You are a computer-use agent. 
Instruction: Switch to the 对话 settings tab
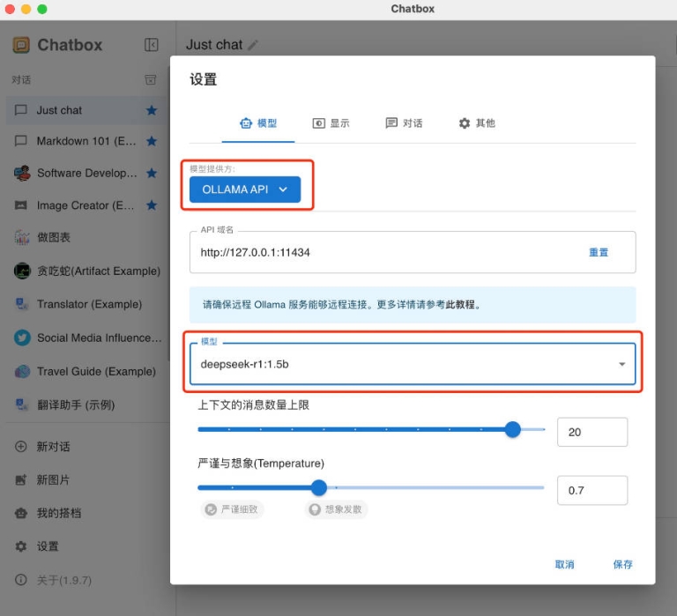404,123
